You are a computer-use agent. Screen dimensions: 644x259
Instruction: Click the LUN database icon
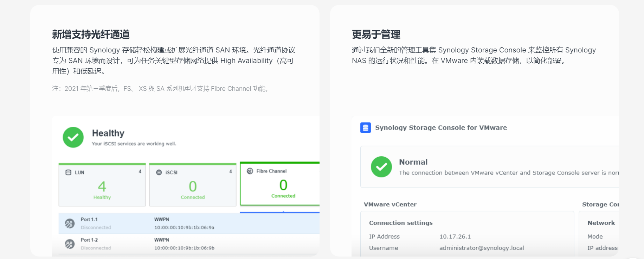(x=69, y=172)
